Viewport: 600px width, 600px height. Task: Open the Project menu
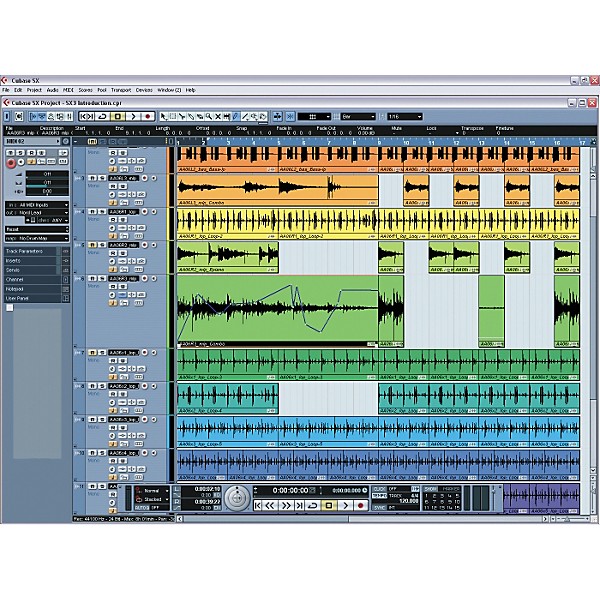(34, 90)
